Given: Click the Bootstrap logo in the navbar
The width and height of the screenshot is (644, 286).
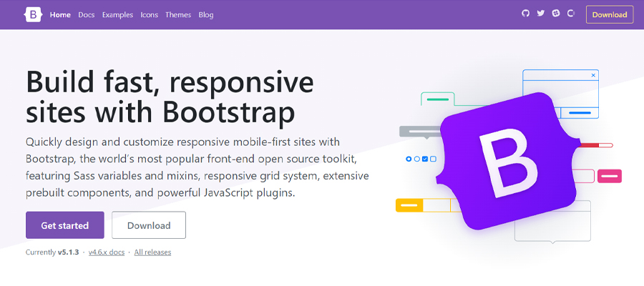Looking at the screenshot, I should coord(33,14).
